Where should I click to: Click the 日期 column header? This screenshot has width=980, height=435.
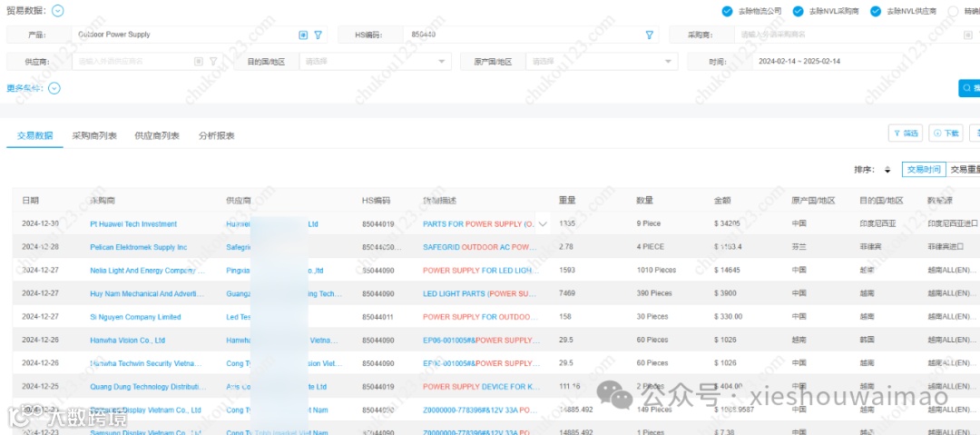pyautogui.click(x=30, y=201)
